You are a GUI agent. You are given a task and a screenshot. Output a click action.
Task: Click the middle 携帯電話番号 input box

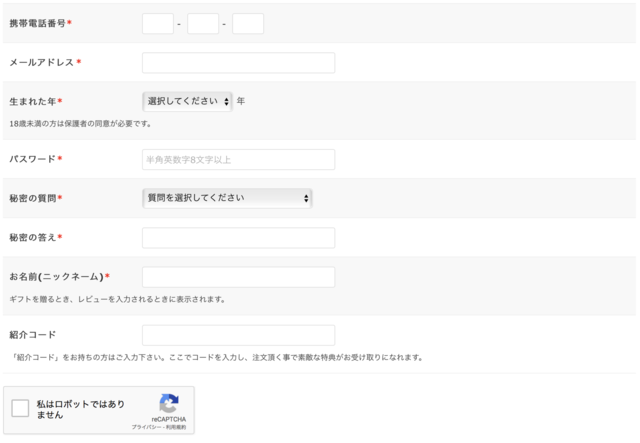[x=203, y=24]
